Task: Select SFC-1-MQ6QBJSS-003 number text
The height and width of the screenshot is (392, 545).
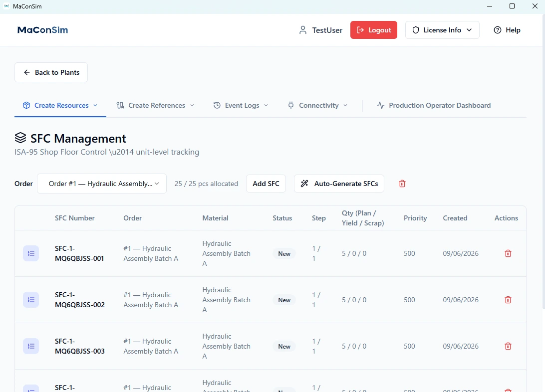Action: click(x=79, y=346)
